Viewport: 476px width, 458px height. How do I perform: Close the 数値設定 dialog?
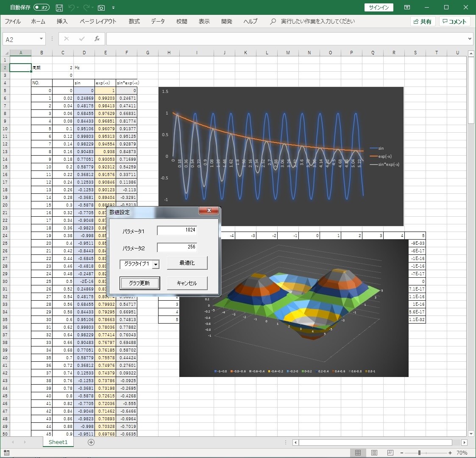(x=209, y=210)
